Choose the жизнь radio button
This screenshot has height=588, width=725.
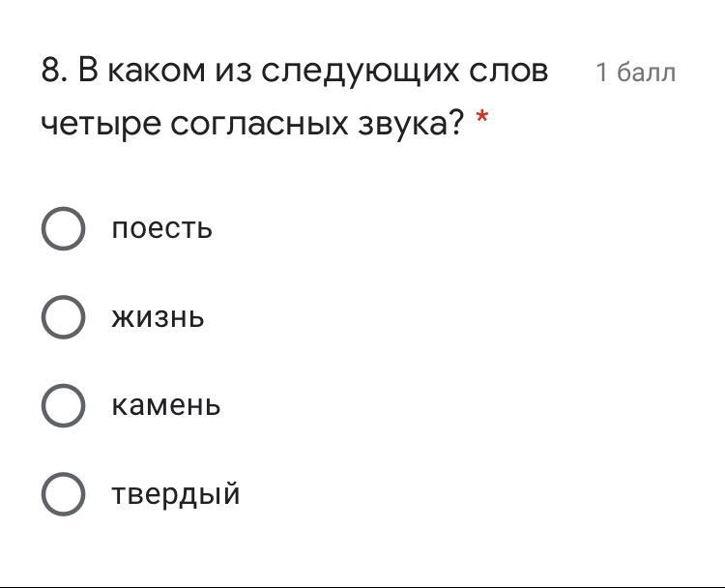[x=64, y=317]
